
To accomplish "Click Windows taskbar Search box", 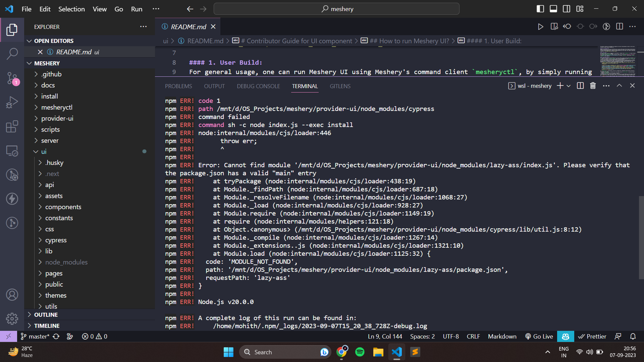I will 285,352.
